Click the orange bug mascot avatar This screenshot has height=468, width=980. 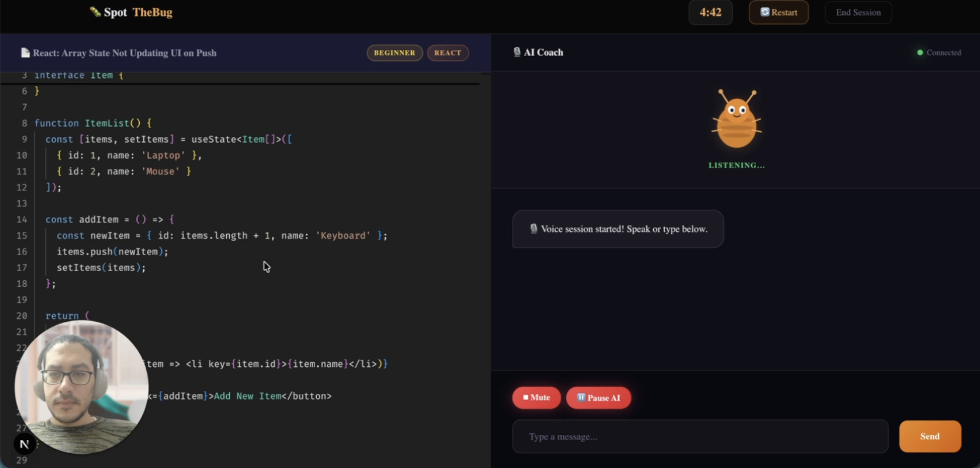pyautogui.click(x=737, y=119)
